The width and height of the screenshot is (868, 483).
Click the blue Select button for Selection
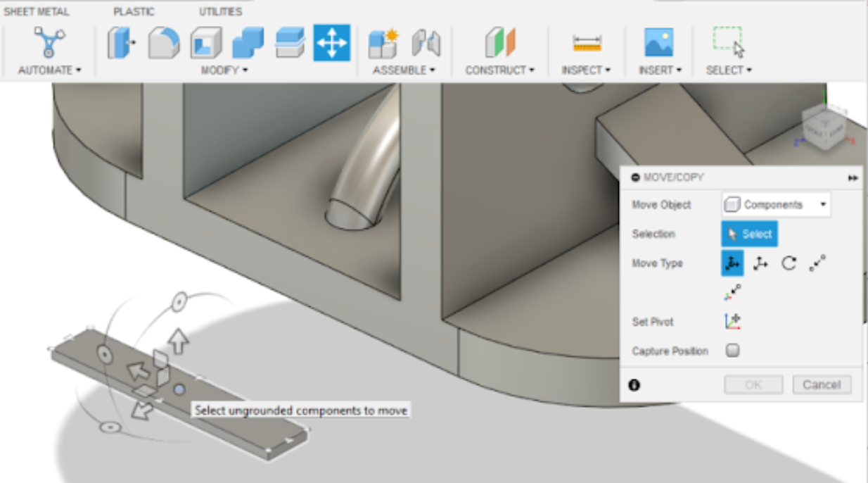pyautogui.click(x=749, y=234)
